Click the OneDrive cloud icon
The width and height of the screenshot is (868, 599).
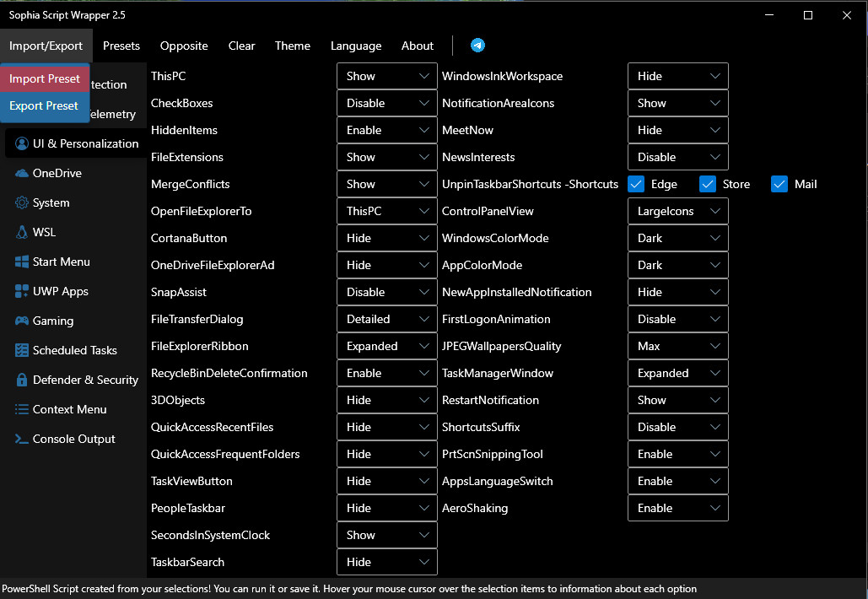pyautogui.click(x=22, y=173)
